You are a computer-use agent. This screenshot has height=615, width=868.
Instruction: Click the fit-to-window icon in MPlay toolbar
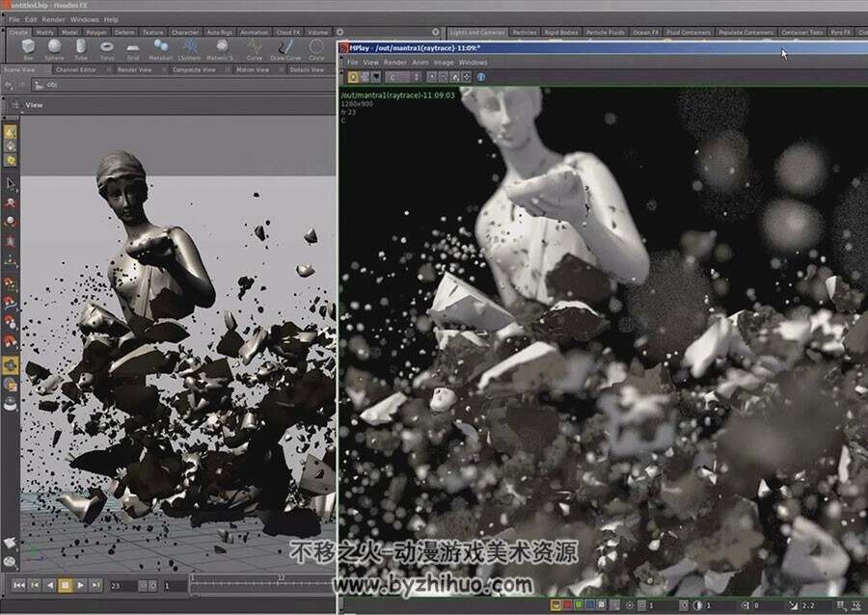point(467,77)
